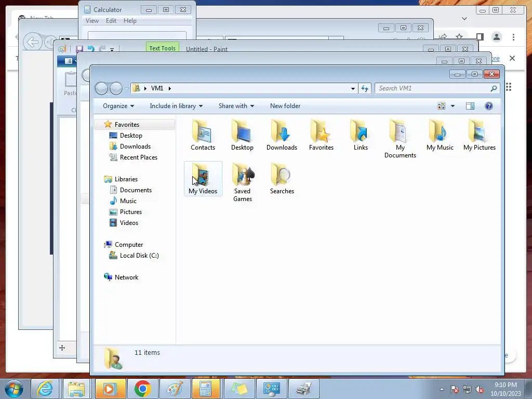532x399 pixels.
Task: Open the Desktop folder icon in file pane
Action: point(242,135)
